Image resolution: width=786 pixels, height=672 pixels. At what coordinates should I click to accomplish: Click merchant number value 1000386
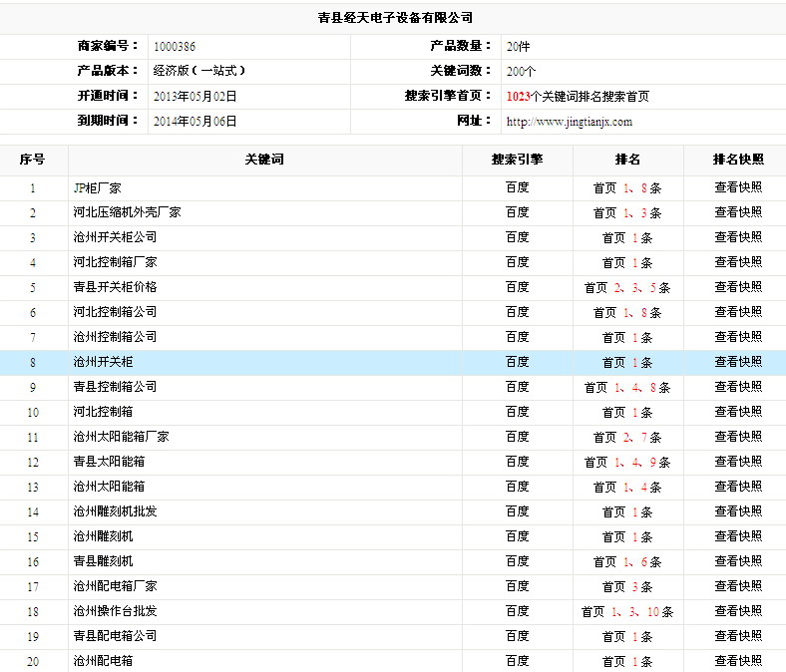click(175, 47)
